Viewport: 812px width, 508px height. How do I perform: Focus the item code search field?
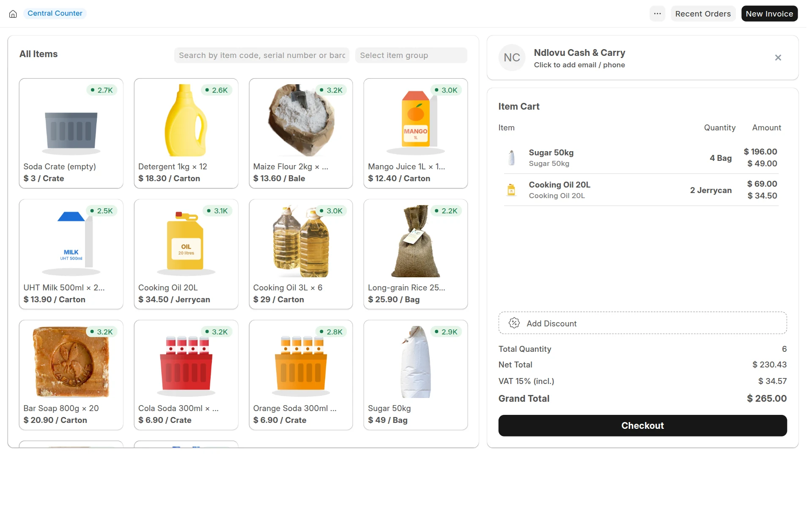[262, 55]
